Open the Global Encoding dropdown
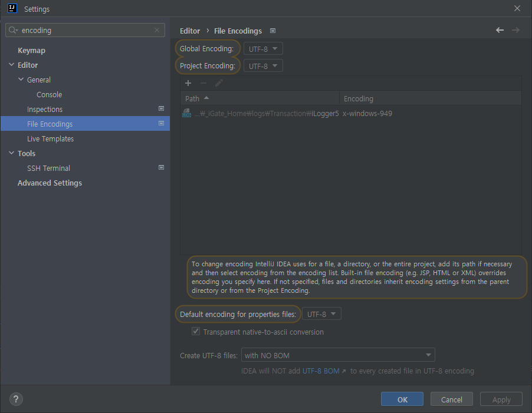532x413 pixels. point(263,49)
